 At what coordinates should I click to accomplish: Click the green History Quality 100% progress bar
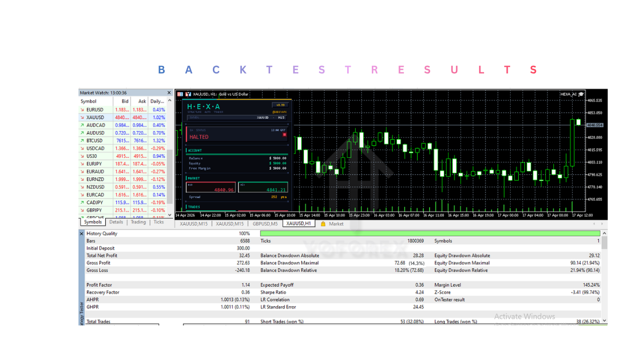[428, 233]
